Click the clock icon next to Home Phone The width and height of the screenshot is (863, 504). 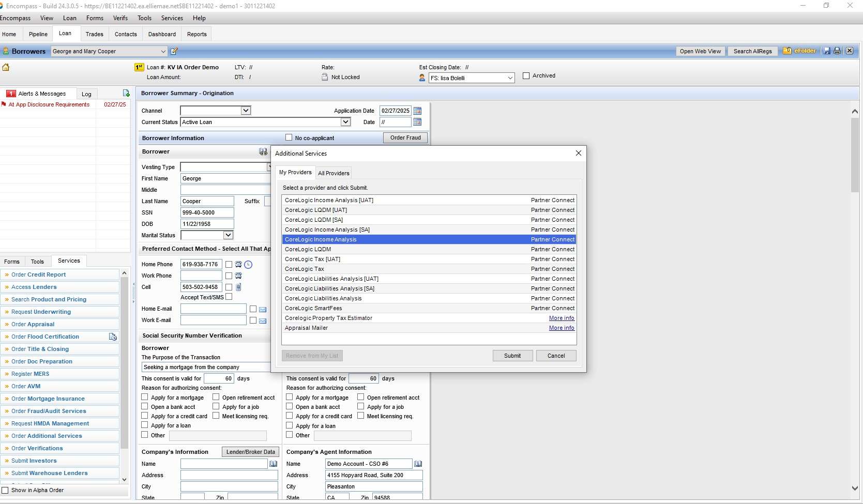[x=248, y=265]
